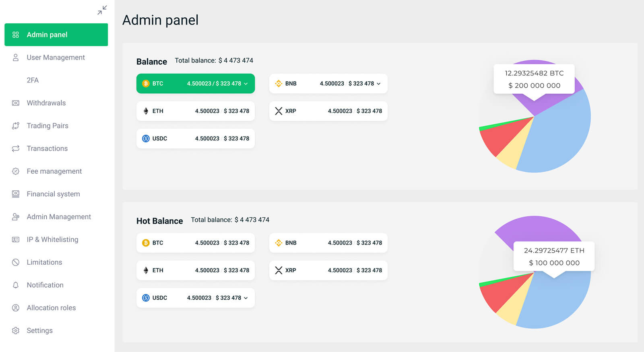Click the collapse sidebar arrows icon
644x352 pixels.
tap(102, 10)
